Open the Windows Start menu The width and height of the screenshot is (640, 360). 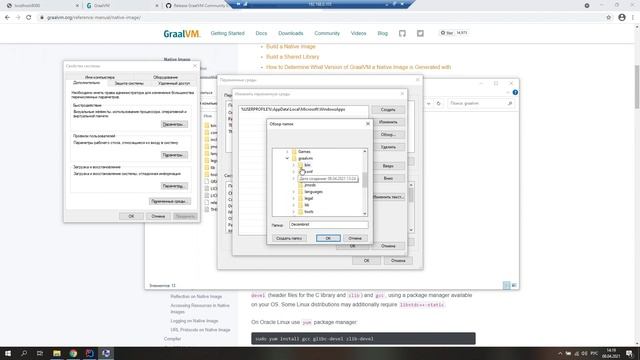(x=8, y=353)
